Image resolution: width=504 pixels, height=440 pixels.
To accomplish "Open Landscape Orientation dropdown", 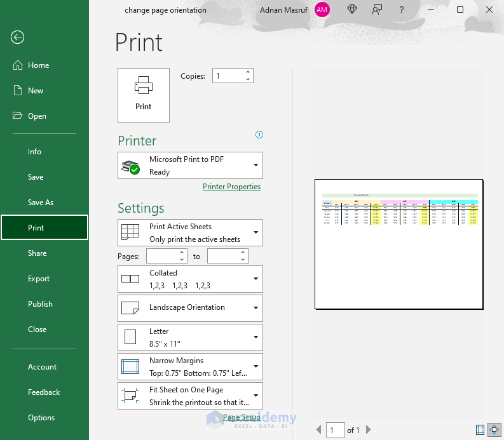I will point(190,309).
